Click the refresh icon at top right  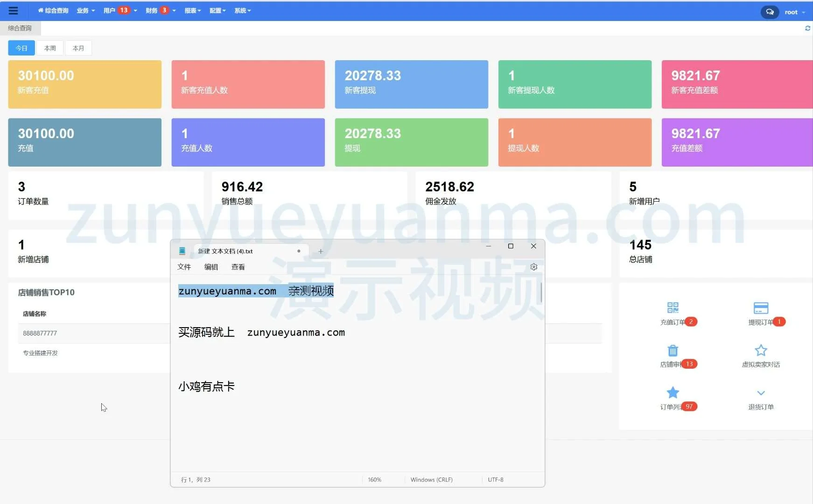(x=807, y=28)
